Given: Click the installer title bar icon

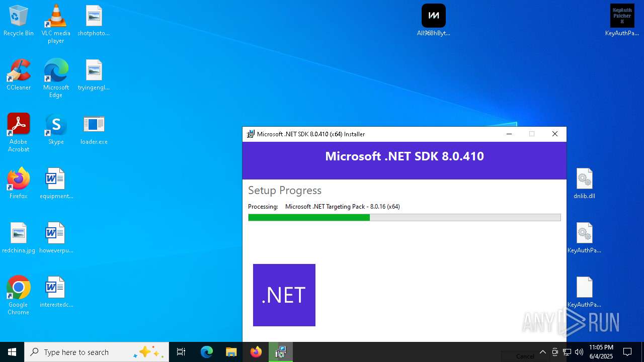Looking at the screenshot, I should (251, 134).
